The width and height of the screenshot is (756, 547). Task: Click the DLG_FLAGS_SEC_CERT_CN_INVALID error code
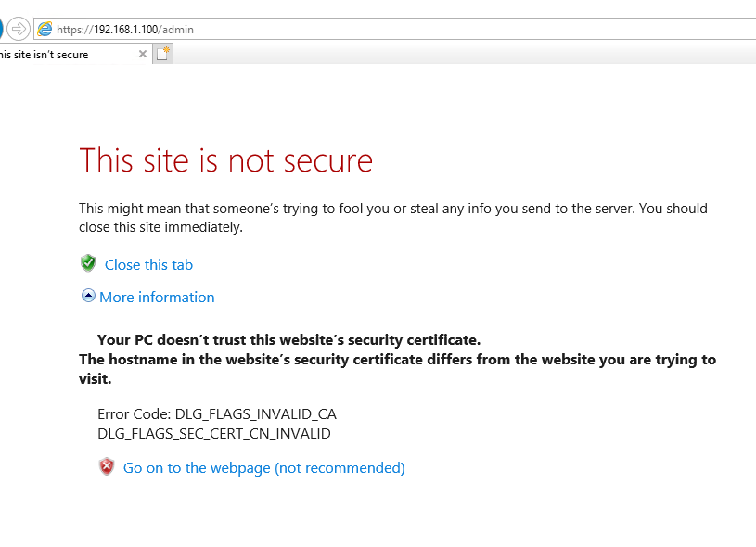[x=213, y=433]
